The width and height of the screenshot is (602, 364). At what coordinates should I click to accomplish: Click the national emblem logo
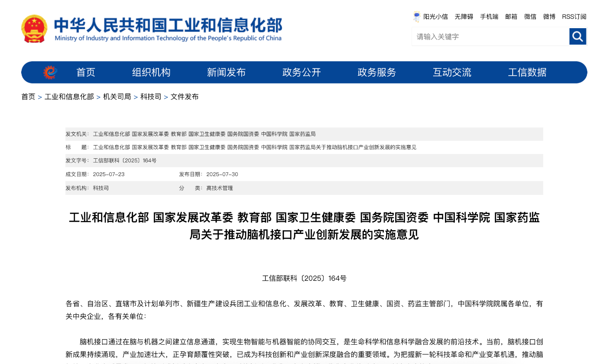tap(34, 29)
